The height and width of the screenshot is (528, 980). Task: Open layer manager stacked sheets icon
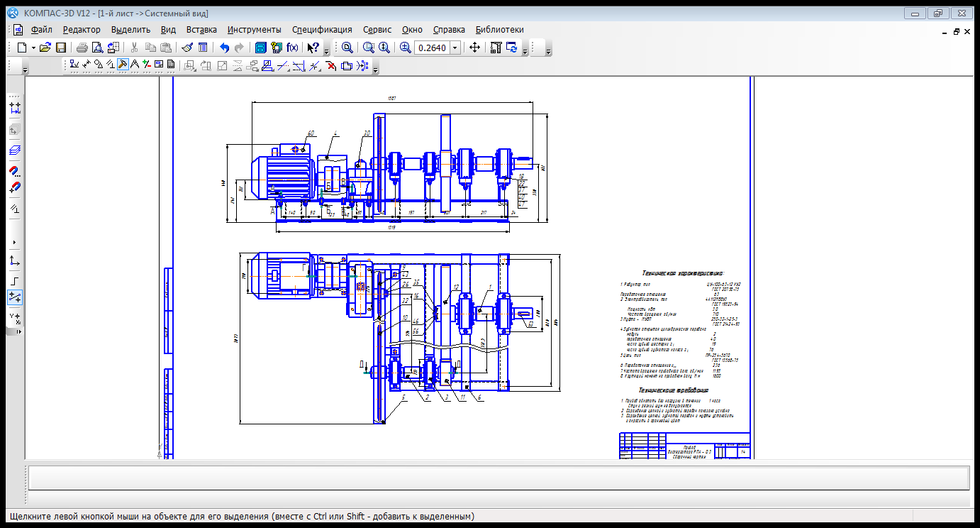point(15,150)
